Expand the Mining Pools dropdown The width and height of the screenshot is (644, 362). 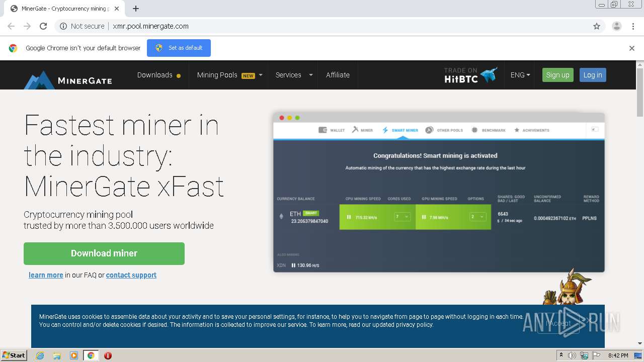229,75
